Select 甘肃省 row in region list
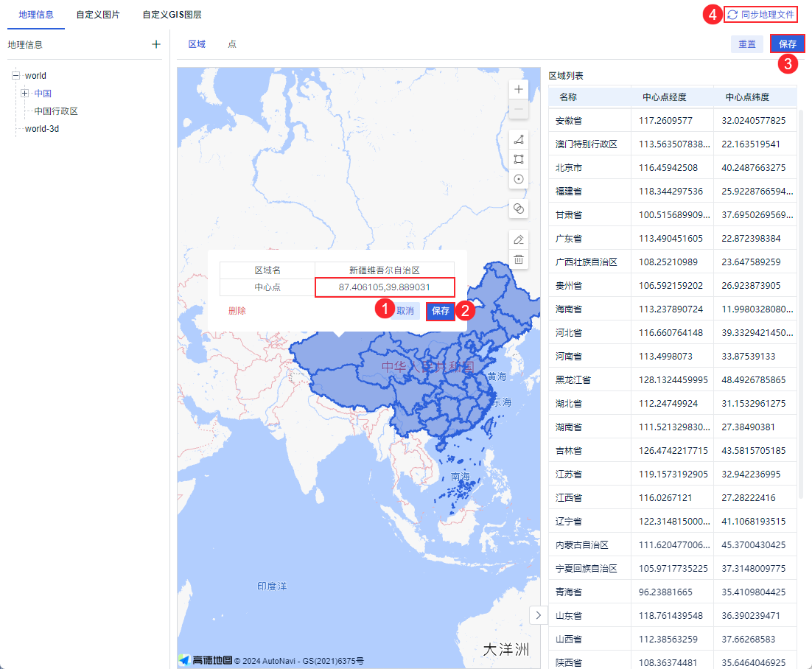This screenshot has height=669, width=812. point(673,215)
